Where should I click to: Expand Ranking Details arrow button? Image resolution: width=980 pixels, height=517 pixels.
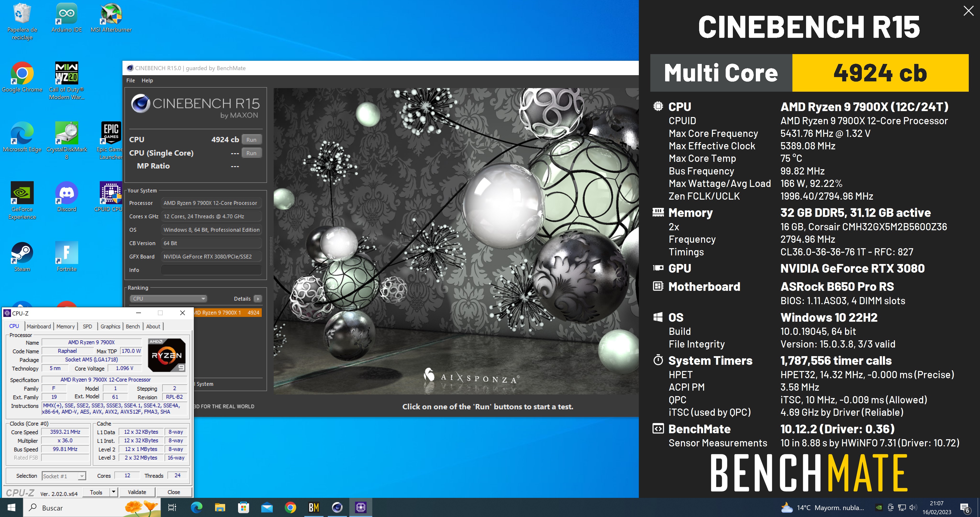(258, 299)
